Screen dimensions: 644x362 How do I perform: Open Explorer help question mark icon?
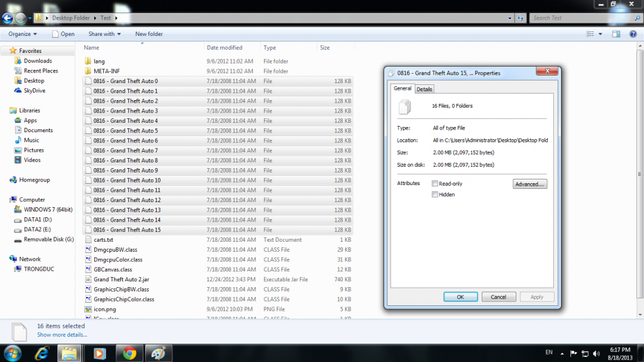coord(633,34)
